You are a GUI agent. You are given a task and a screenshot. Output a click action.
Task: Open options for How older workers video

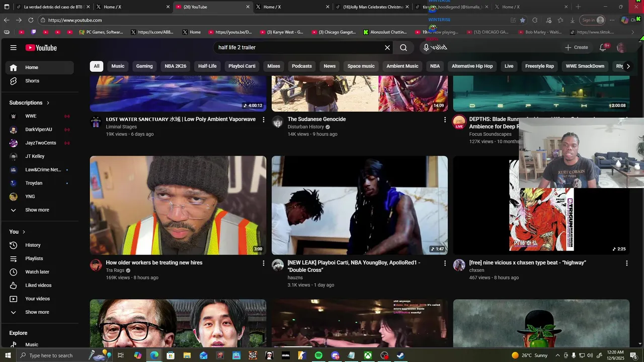(263, 263)
